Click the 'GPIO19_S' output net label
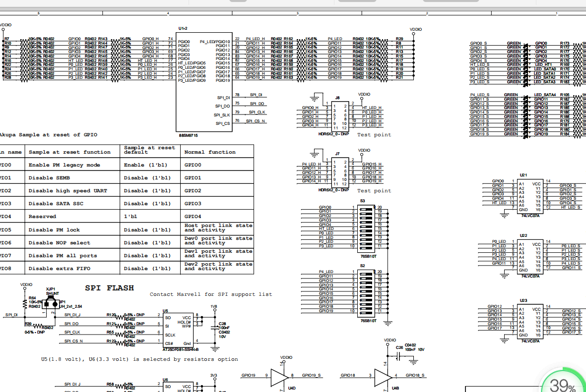Viewport: 586px width, 392px height. (x=311, y=375)
